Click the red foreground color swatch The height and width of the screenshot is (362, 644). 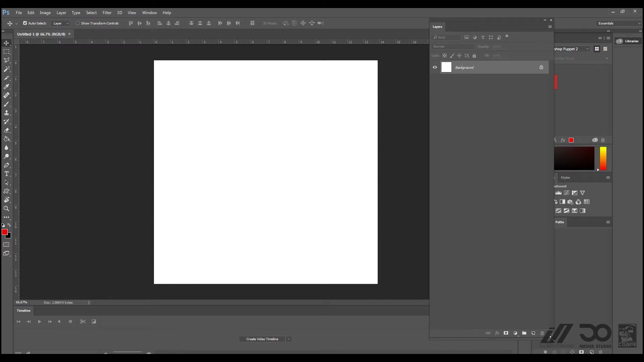(4, 232)
